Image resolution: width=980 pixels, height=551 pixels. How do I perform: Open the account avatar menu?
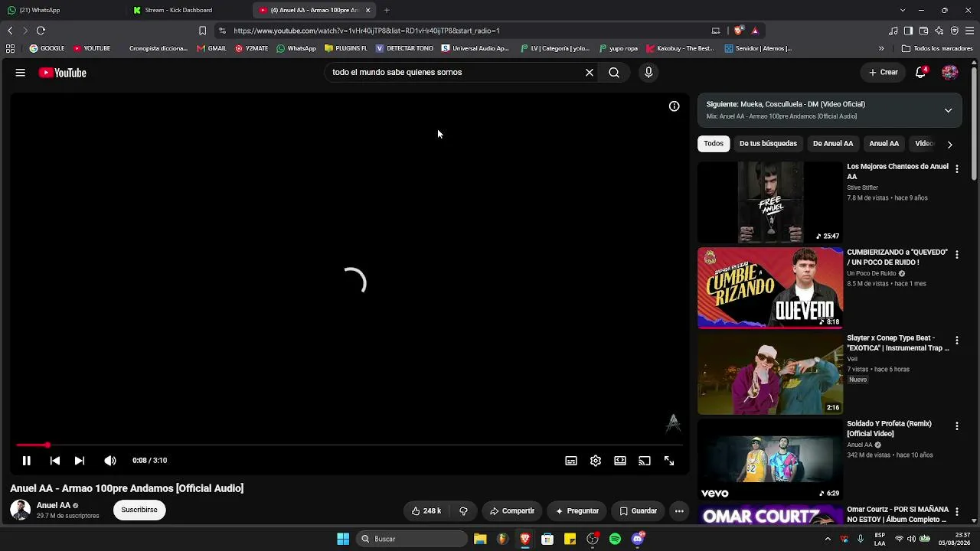tap(950, 73)
